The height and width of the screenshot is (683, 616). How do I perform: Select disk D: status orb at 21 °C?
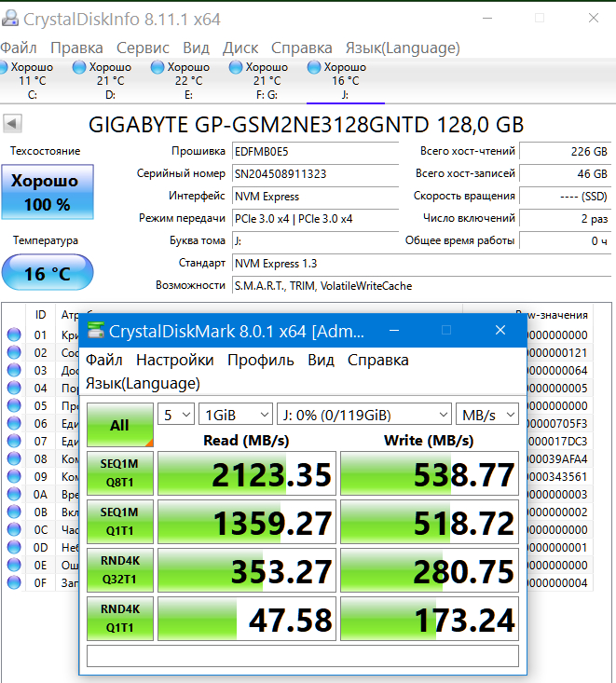(79, 67)
